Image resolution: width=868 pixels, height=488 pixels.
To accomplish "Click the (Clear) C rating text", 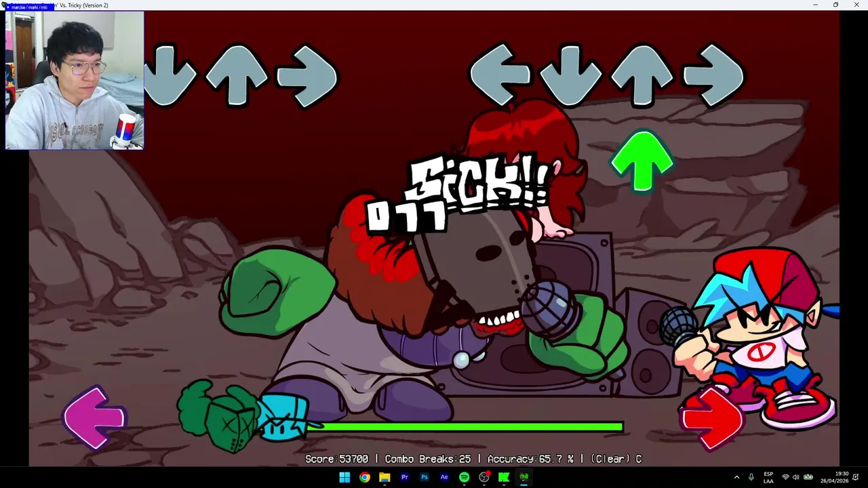I will click(x=616, y=459).
